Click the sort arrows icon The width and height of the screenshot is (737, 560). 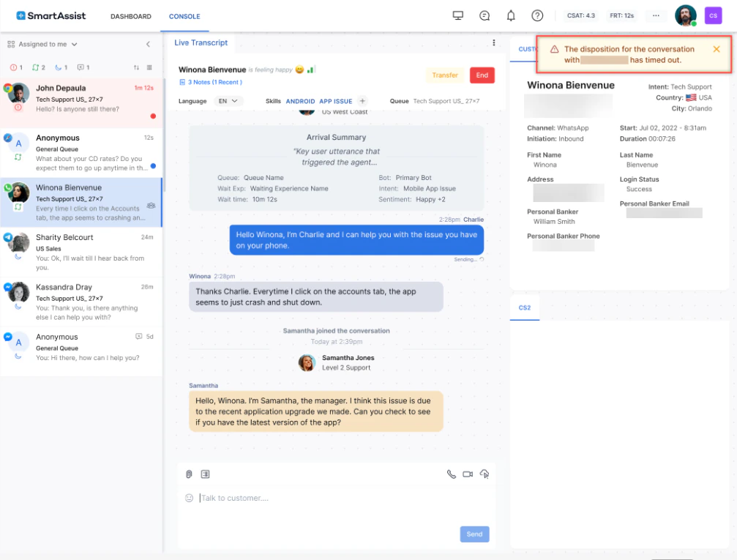pyautogui.click(x=136, y=67)
